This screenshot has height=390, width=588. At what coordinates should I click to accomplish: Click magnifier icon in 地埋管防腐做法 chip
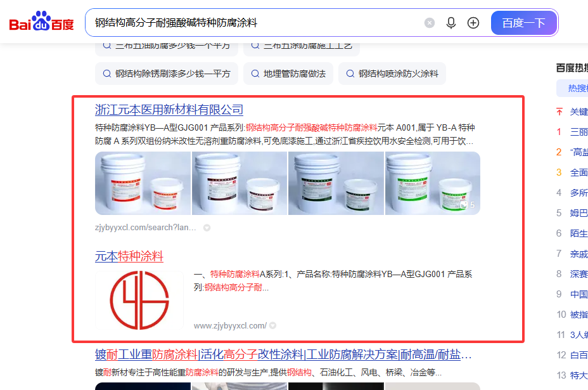click(255, 74)
